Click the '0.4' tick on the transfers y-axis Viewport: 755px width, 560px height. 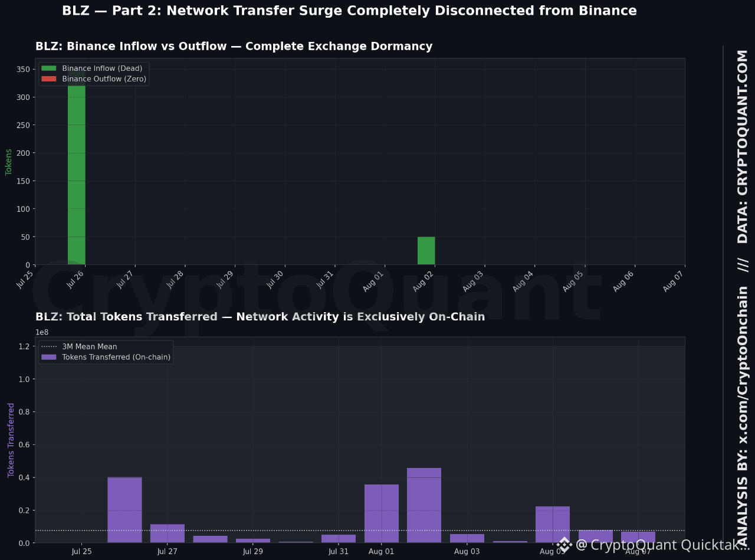pyautogui.click(x=24, y=477)
